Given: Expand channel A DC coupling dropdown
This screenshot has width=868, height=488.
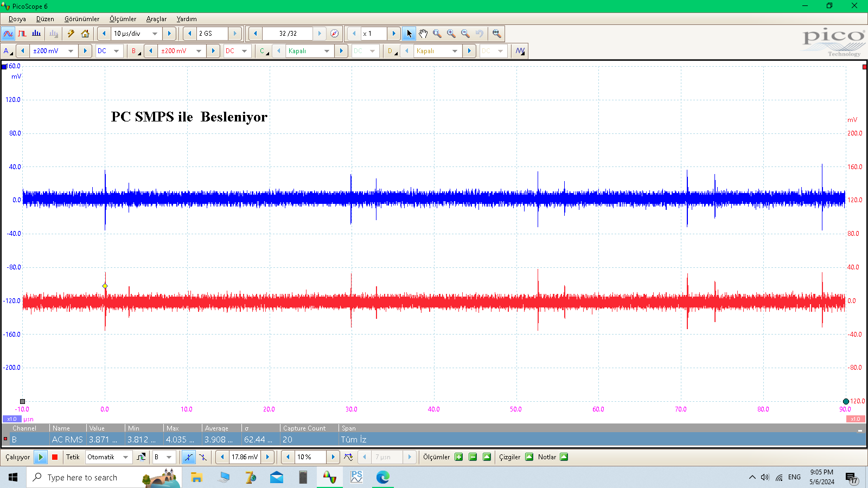Looking at the screenshot, I should (x=117, y=51).
